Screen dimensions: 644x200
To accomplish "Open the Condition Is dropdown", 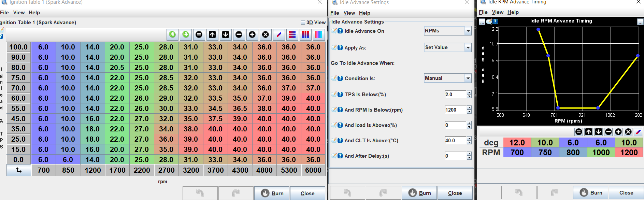I will (x=468, y=78).
